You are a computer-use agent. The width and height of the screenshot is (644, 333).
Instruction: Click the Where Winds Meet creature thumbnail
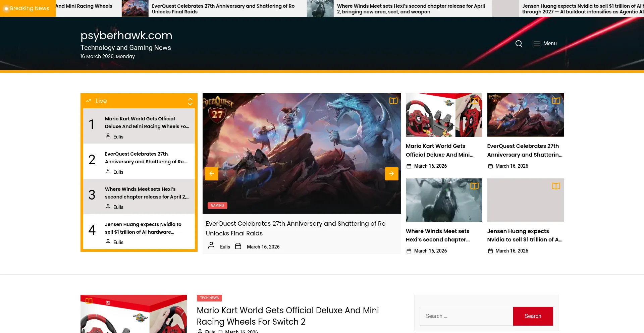[444, 200]
